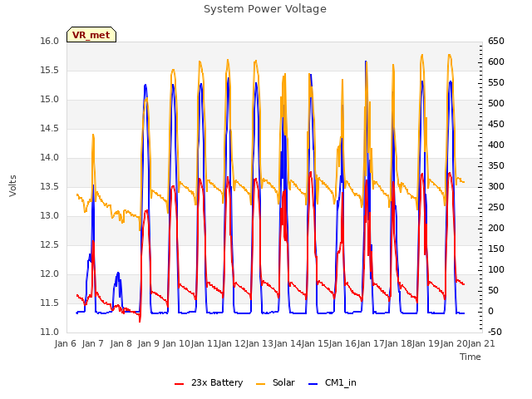This screenshot has height=399, width=532.
Task: Click the 14.0 left axis value
Action: 50,158
